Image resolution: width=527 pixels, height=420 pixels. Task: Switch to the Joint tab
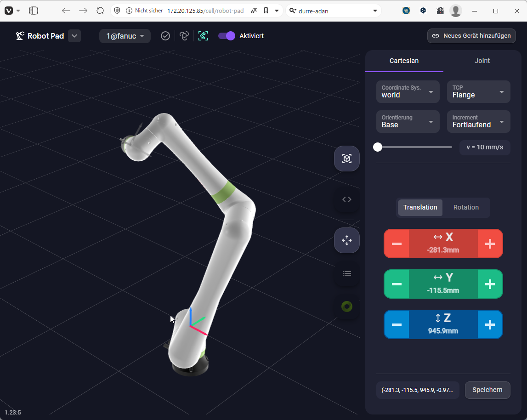pyautogui.click(x=482, y=61)
